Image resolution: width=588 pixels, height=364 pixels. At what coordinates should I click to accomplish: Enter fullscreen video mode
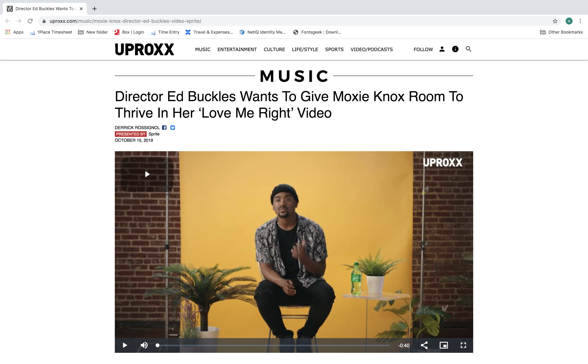(x=463, y=345)
